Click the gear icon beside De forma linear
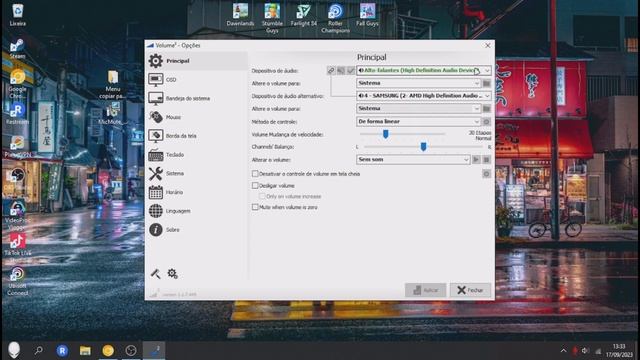Viewport: 640px width, 360px height. click(x=487, y=122)
